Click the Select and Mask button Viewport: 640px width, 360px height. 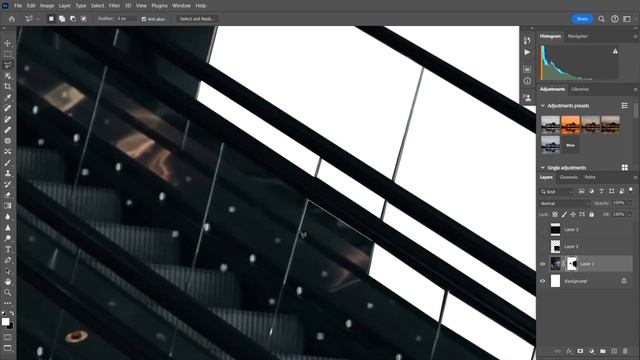coord(197,19)
